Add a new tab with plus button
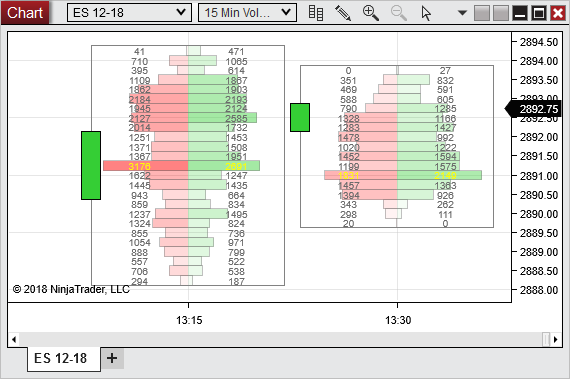 click(x=112, y=358)
